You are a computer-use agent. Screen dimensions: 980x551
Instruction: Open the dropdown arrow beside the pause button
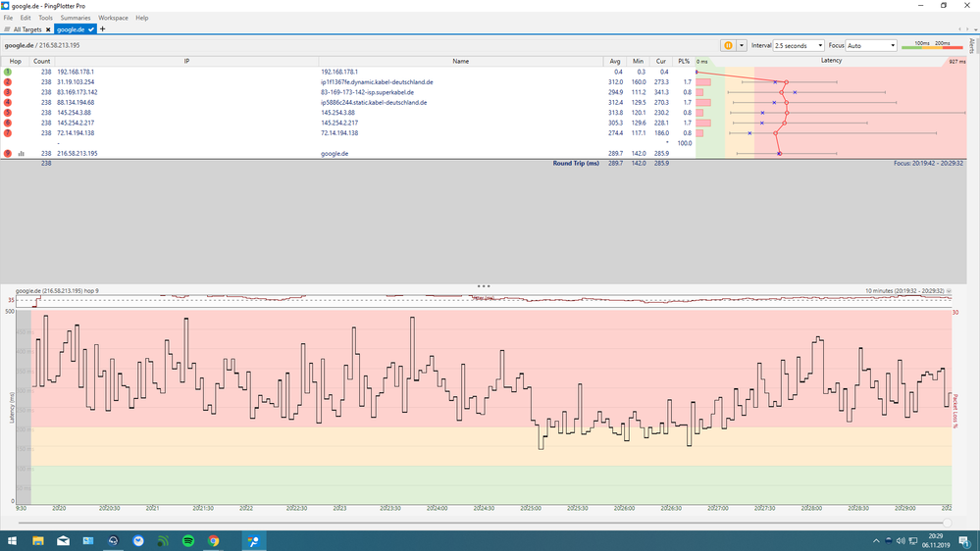coord(742,46)
